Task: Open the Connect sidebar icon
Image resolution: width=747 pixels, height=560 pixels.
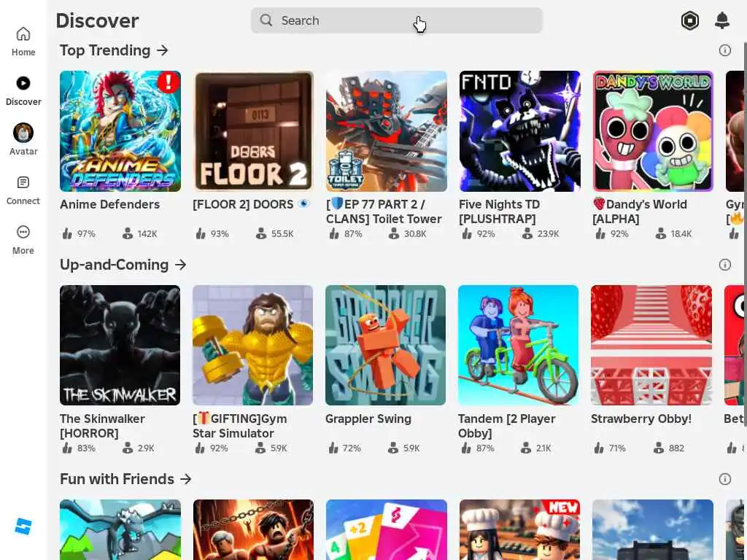Action: (x=23, y=182)
